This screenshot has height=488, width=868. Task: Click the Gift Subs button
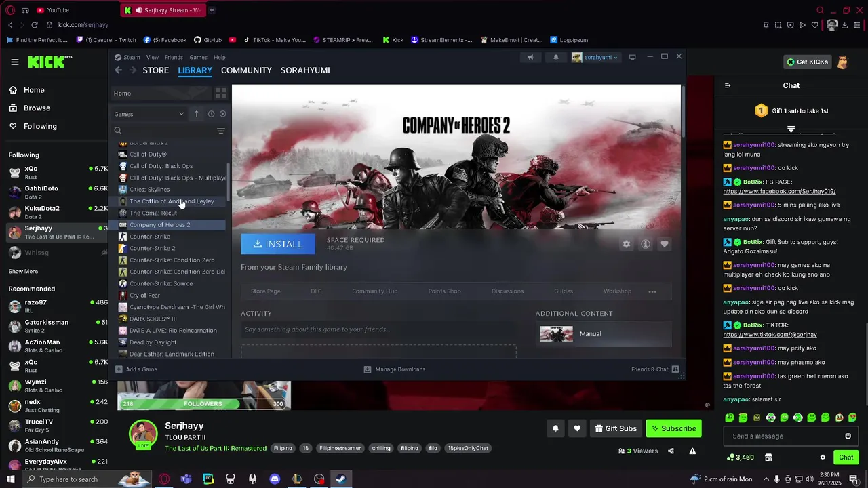coord(616,428)
